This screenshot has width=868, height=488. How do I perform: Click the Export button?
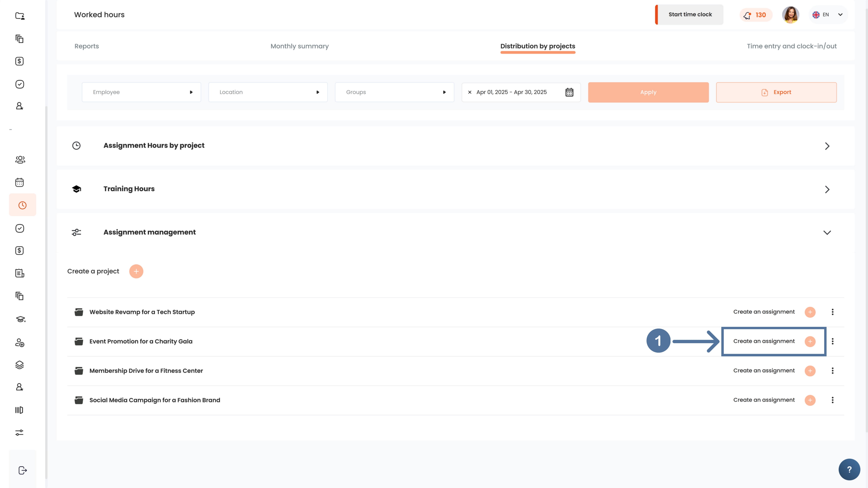point(776,92)
